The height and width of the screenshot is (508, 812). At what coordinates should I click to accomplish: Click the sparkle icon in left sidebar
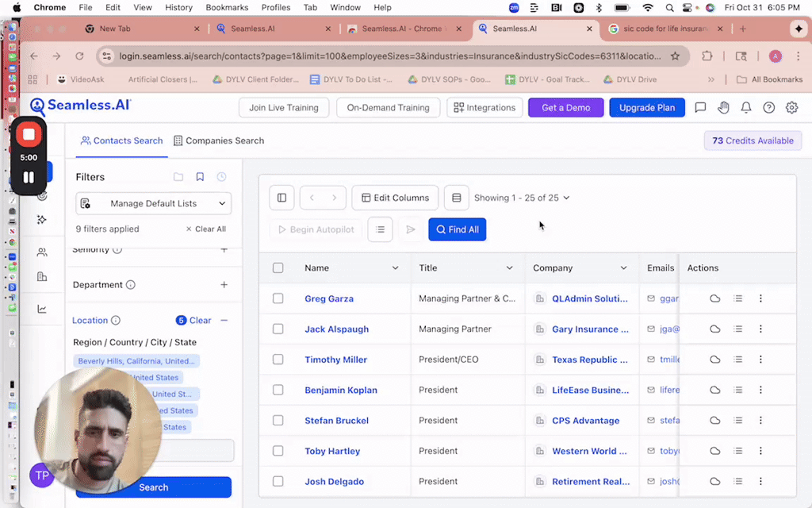42,220
